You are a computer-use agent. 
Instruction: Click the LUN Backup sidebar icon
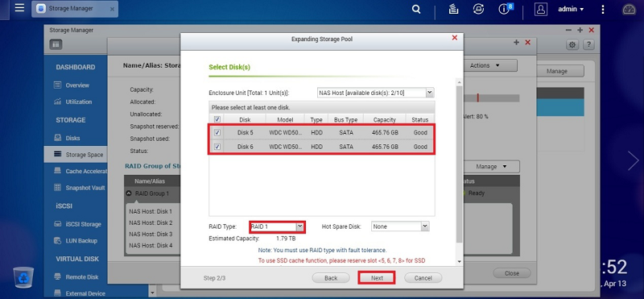click(57, 241)
